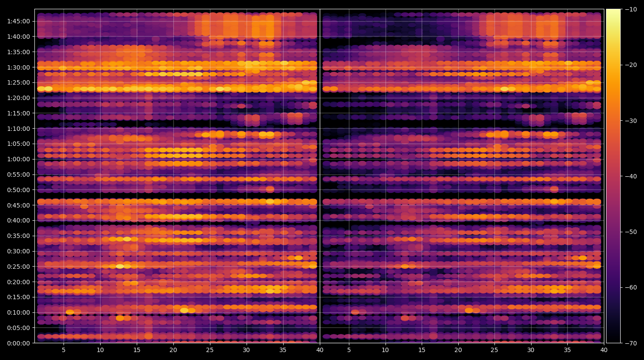This screenshot has width=644, height=360.
Task: Choose the −40 colorbar tick label
Action: 631,176
